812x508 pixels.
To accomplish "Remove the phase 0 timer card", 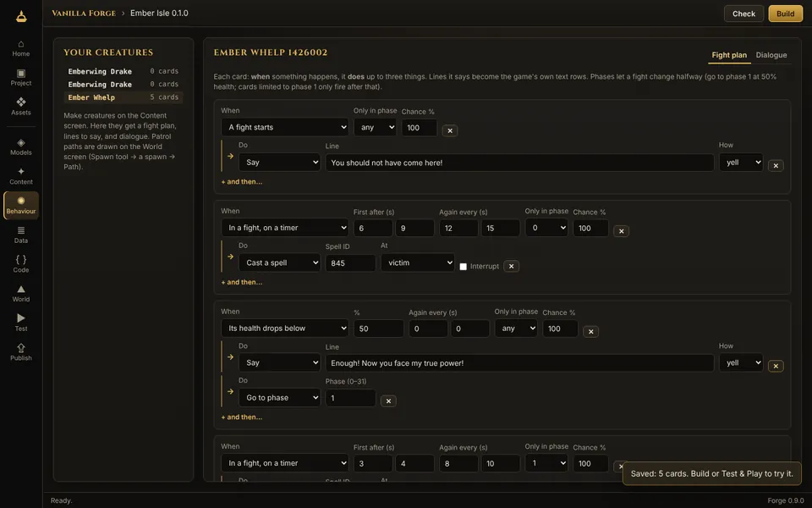I will pyautogui.click(x=622, y=231).
